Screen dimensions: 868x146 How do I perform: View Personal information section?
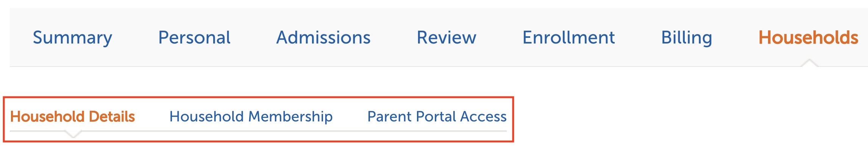194,38
